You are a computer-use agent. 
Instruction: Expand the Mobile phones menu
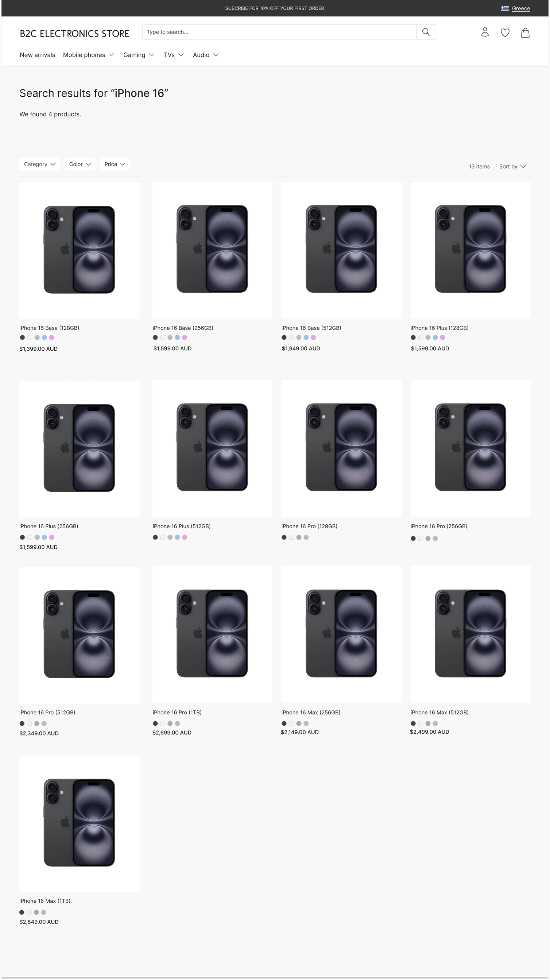(89, 55)
